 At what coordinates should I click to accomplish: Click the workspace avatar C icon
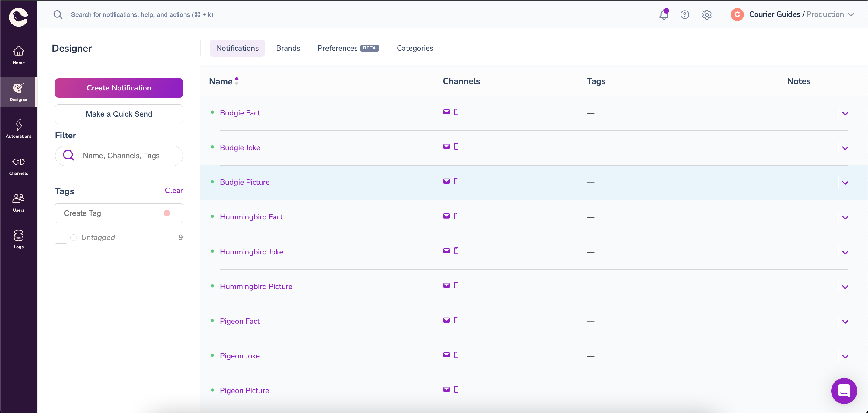click(x=737, y=14)
